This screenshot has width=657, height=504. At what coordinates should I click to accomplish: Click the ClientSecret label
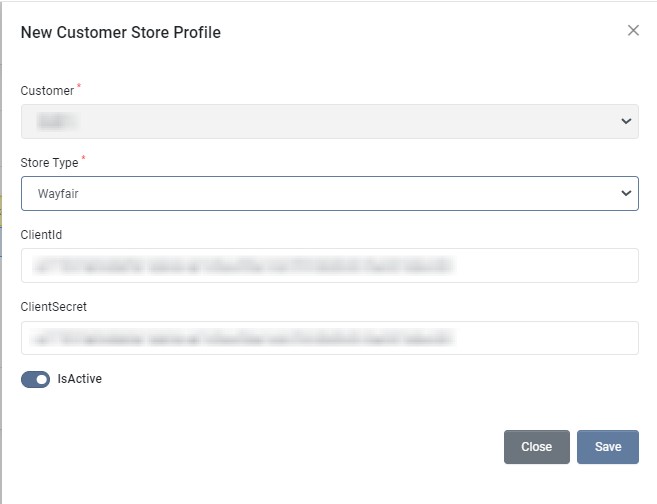(54, 307)
